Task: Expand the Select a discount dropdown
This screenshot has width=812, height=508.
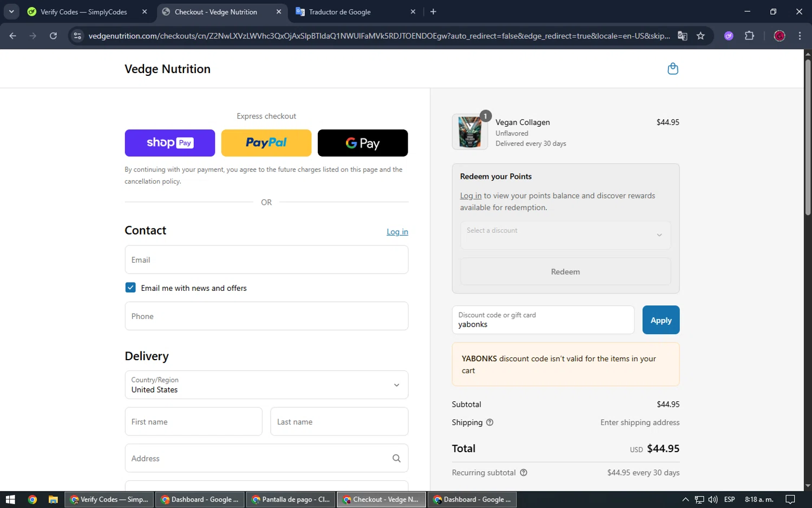Action: (565, 235)
